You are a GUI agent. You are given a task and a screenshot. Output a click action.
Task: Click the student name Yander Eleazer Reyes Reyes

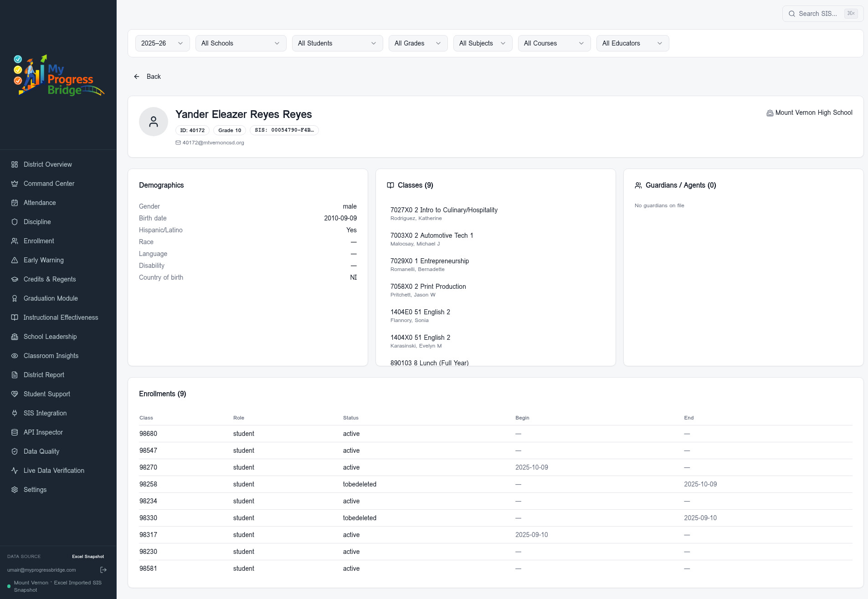tap(244, 114)
